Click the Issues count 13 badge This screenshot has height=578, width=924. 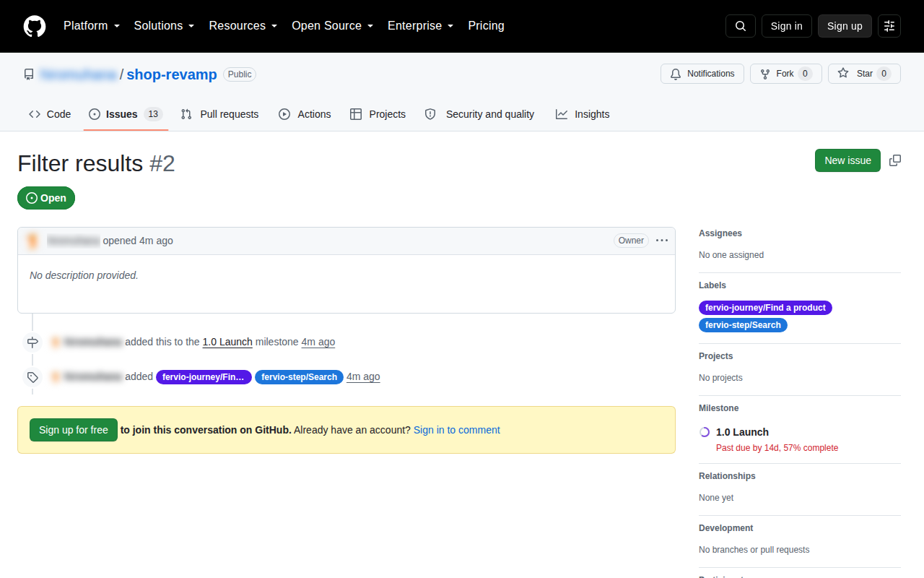152,114
